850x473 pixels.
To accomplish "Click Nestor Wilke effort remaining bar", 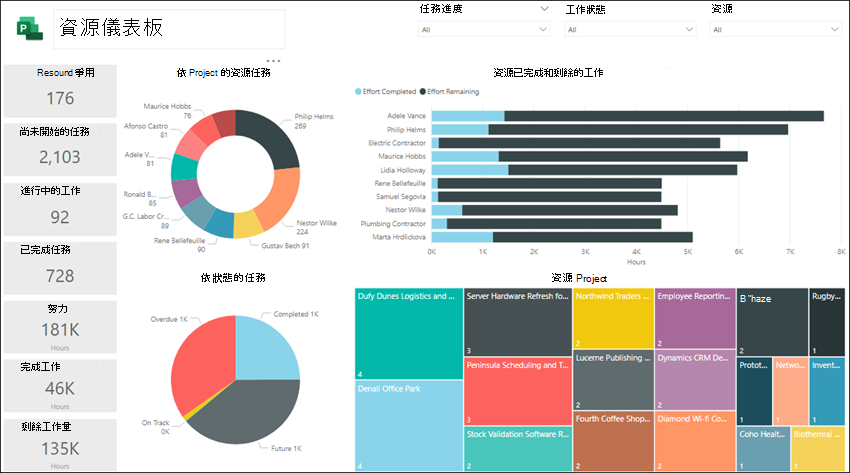I will coord(570,210).
